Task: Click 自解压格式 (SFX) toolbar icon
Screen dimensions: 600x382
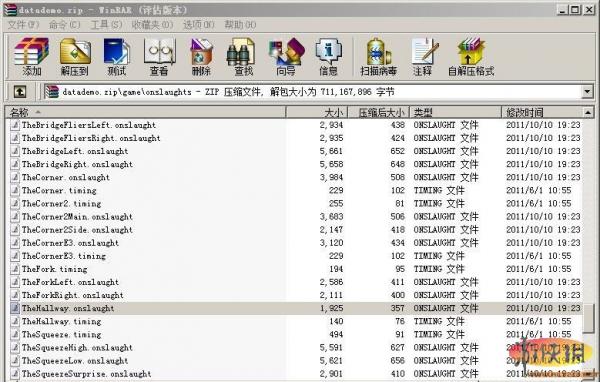Action: coord(471,56)
